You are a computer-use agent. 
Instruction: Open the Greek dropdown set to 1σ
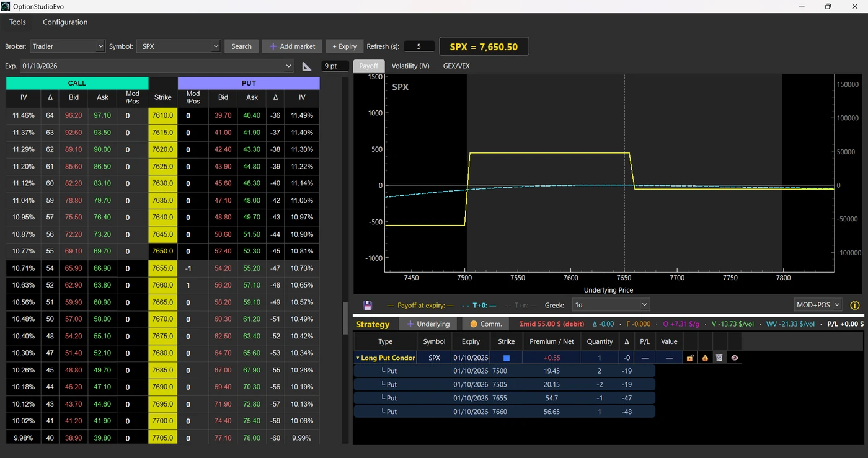611,305
